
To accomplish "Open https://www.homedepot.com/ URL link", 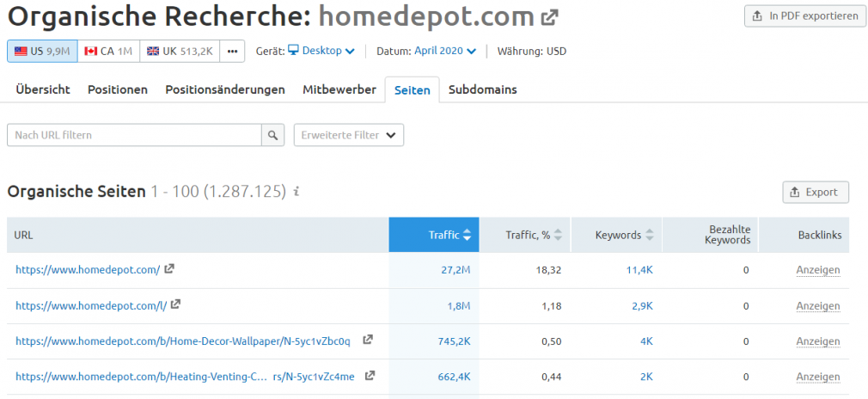I will (88, 270).
